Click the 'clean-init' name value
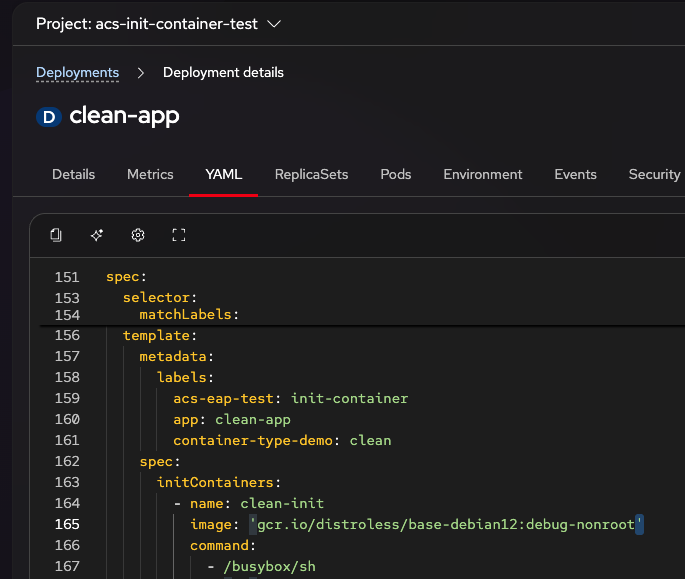Viewport: 685px width, 579px height. [x=282, y=503]
